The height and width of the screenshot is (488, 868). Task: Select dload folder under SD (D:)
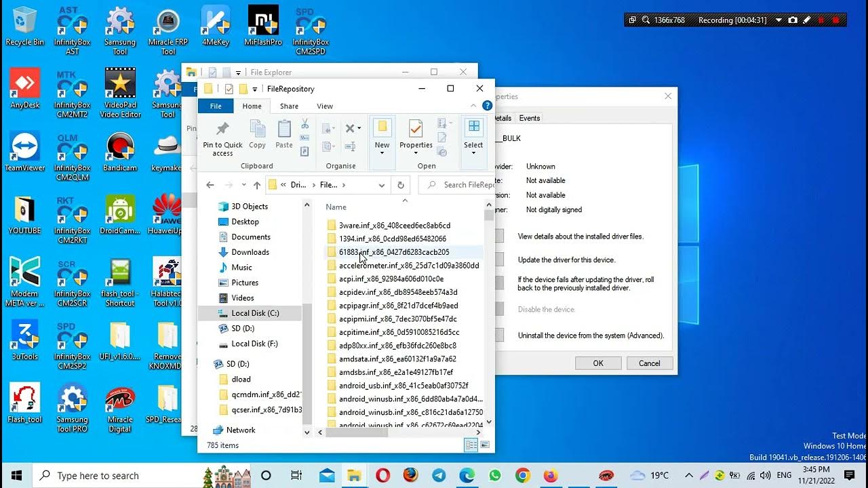(x=241, y=380)
